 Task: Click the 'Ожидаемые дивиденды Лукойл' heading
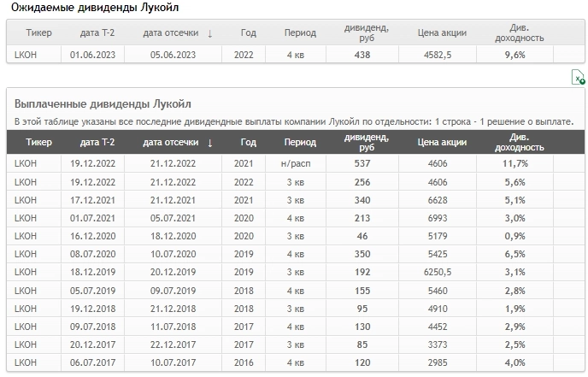[x=95, y=7]
